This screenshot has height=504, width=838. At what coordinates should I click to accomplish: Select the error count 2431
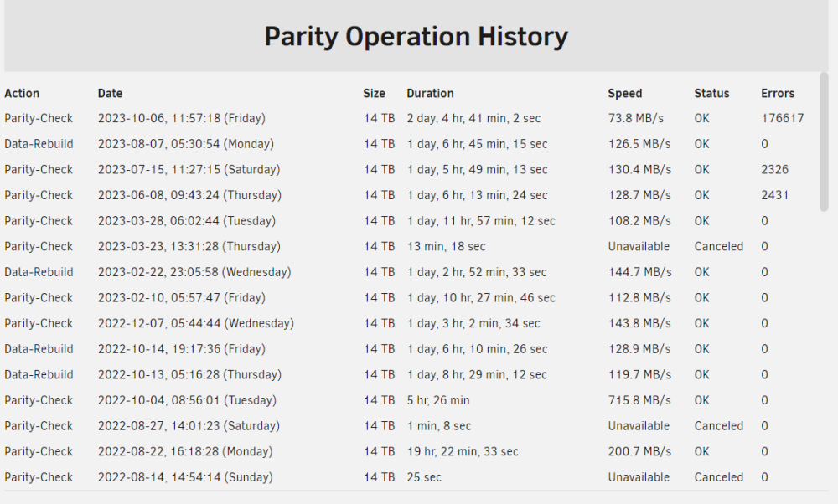coord(775,195)
